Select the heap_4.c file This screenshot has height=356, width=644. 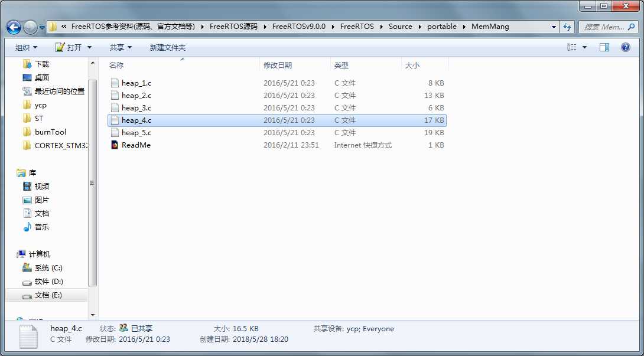tap(277, 120)
